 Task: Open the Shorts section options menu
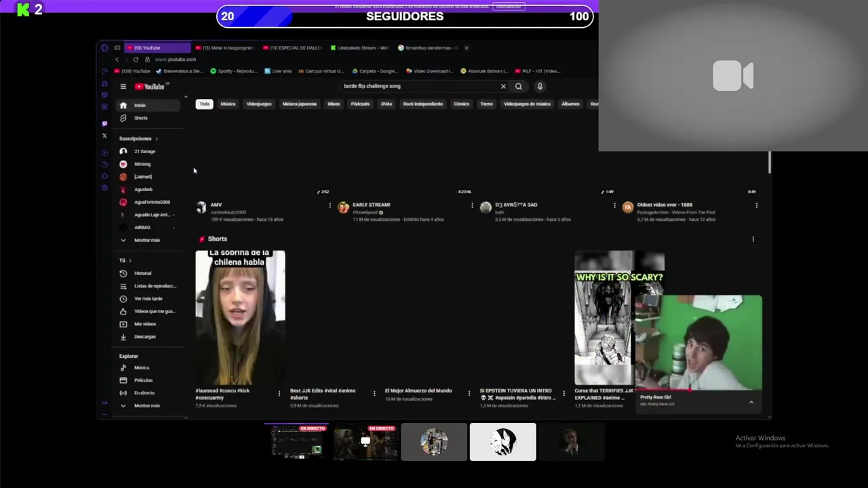(753, 239)
